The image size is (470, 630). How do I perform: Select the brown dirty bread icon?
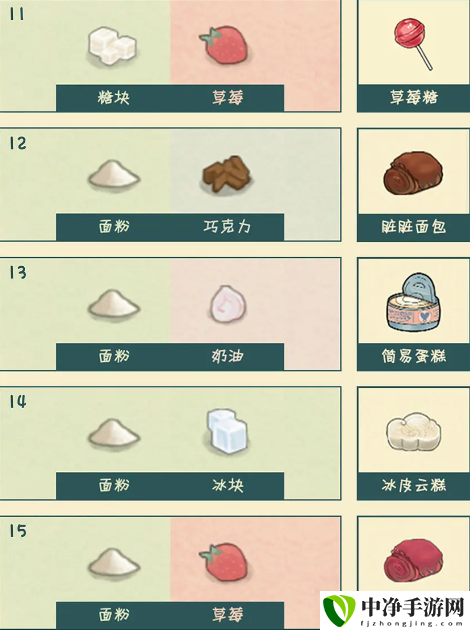(413, 173)
